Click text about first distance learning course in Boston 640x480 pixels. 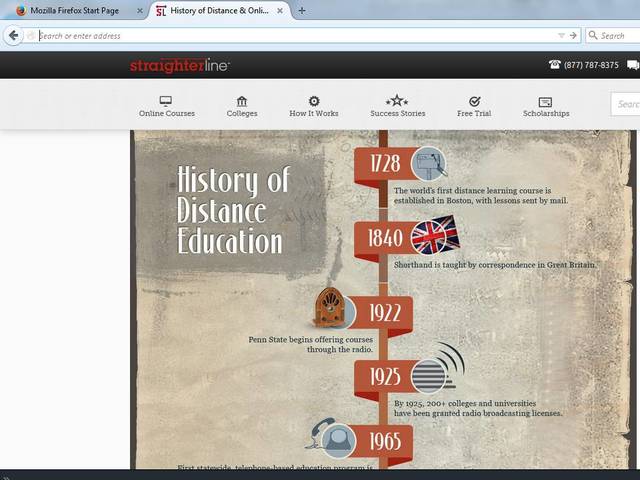[481, 196]
